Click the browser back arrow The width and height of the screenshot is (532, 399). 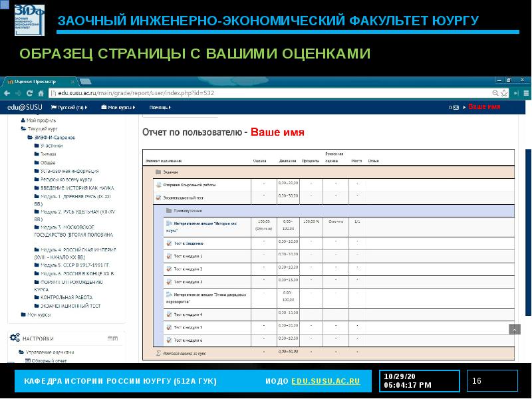(7, 93)
